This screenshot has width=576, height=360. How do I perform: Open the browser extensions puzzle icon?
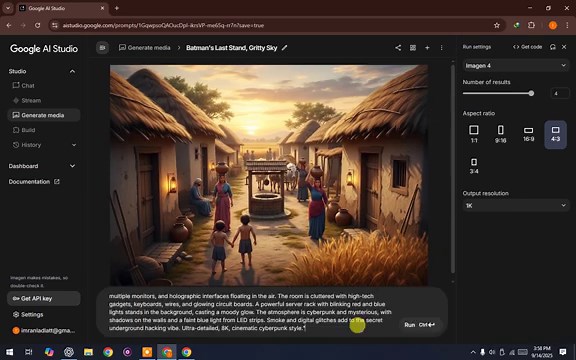click(x=531, y=25)
